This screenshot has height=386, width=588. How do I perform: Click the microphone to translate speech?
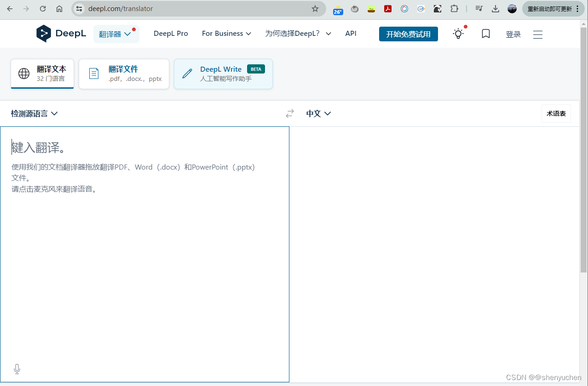[x=17, y=369]
